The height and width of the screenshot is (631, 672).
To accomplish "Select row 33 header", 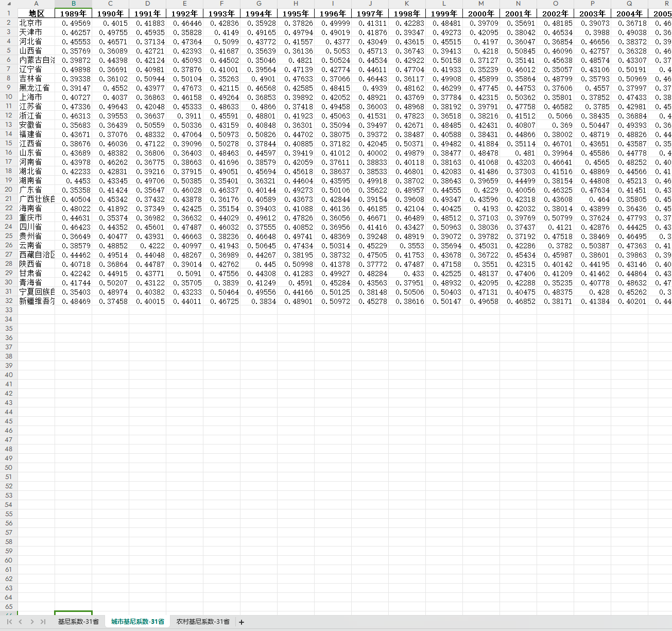I will click(x=9, y=310).
